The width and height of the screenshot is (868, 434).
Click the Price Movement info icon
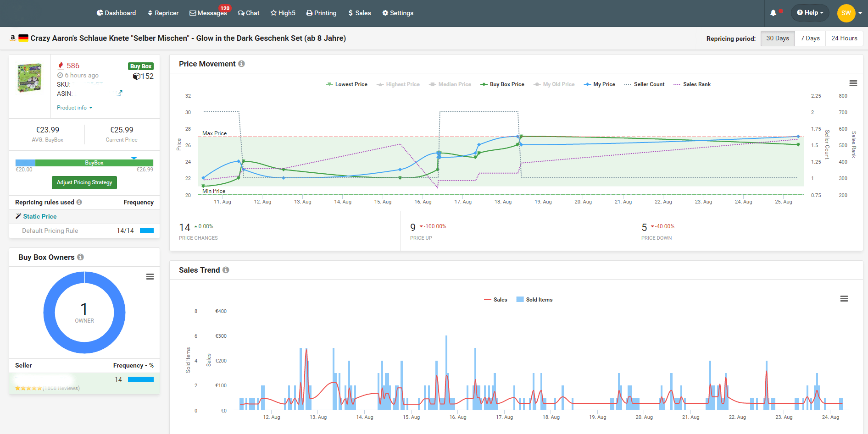click(241, 64)
